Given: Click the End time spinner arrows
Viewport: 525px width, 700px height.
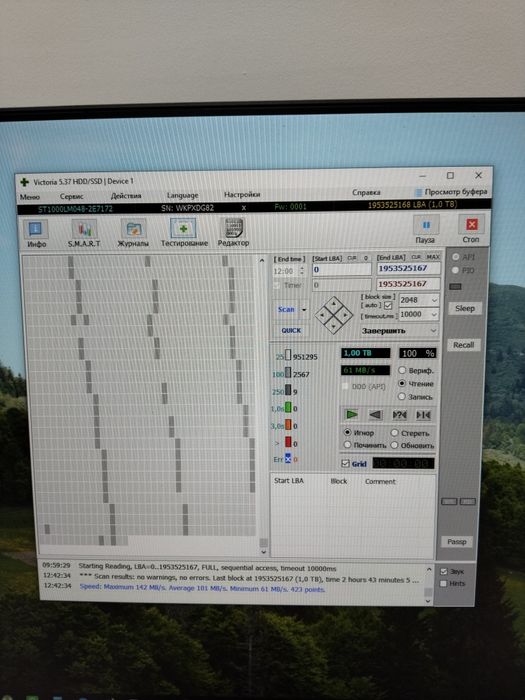Looking at the screenshot, I should click(302, 271).
